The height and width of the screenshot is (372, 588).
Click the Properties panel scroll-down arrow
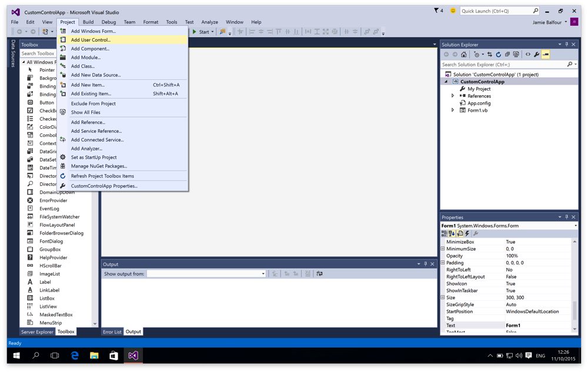pos(574,329)
